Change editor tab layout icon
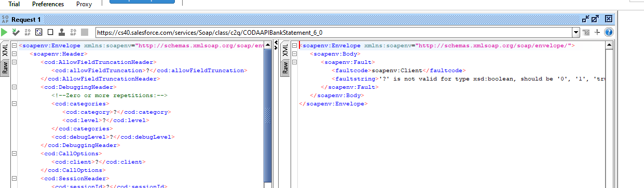Viewport: 644px width, 188px height. pos(586,32)
